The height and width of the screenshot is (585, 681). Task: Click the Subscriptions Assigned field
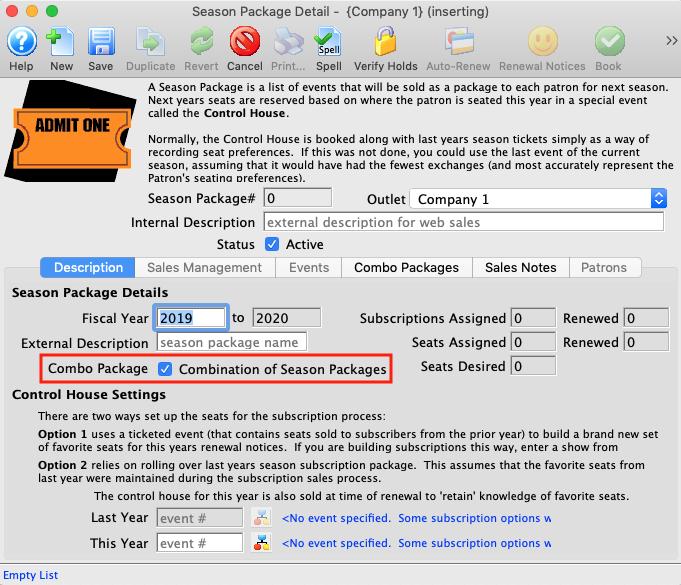tap(533, 318)
